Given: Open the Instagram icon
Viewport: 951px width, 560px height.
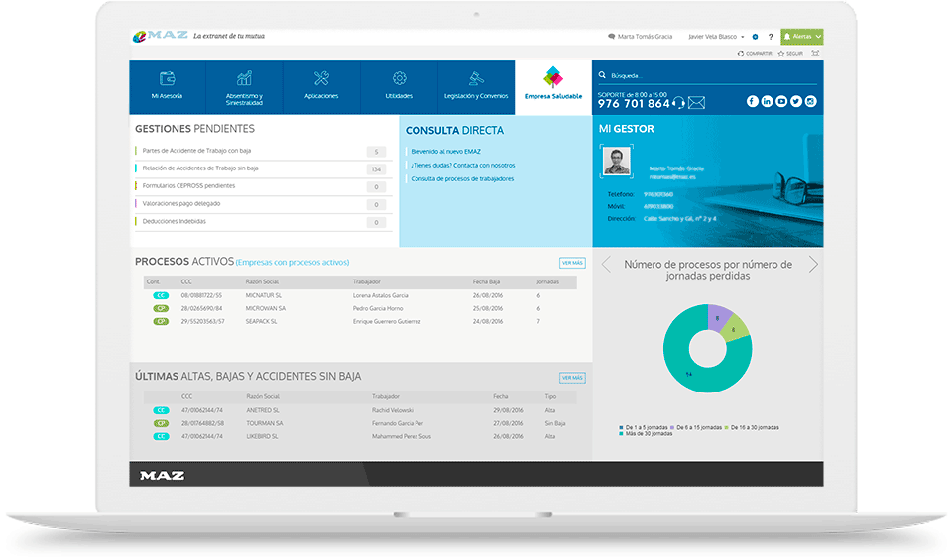Looking at the screenshot, I should 810,102.
